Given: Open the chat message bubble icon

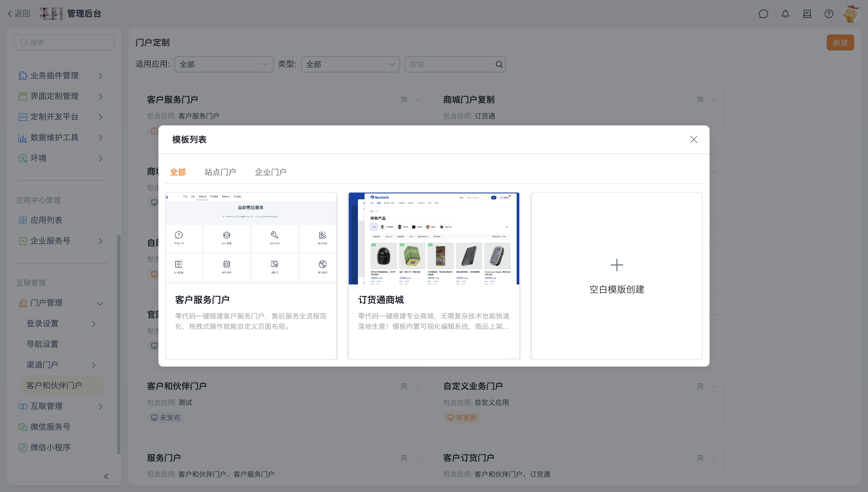Looking at the screenshot, I should tap(763, 14).
